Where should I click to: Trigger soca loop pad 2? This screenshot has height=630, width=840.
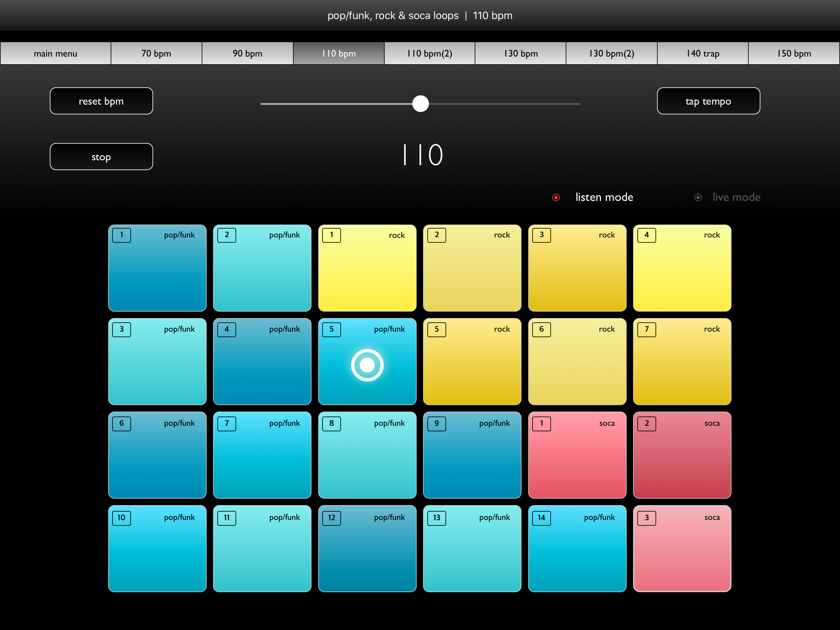point(682,455)
